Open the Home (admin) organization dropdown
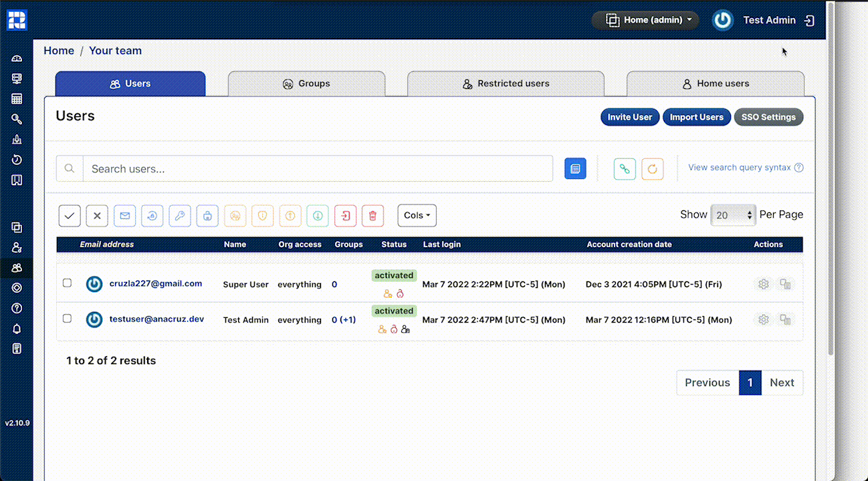The width and height of the screenshot is (868, 481). point(645,20)
